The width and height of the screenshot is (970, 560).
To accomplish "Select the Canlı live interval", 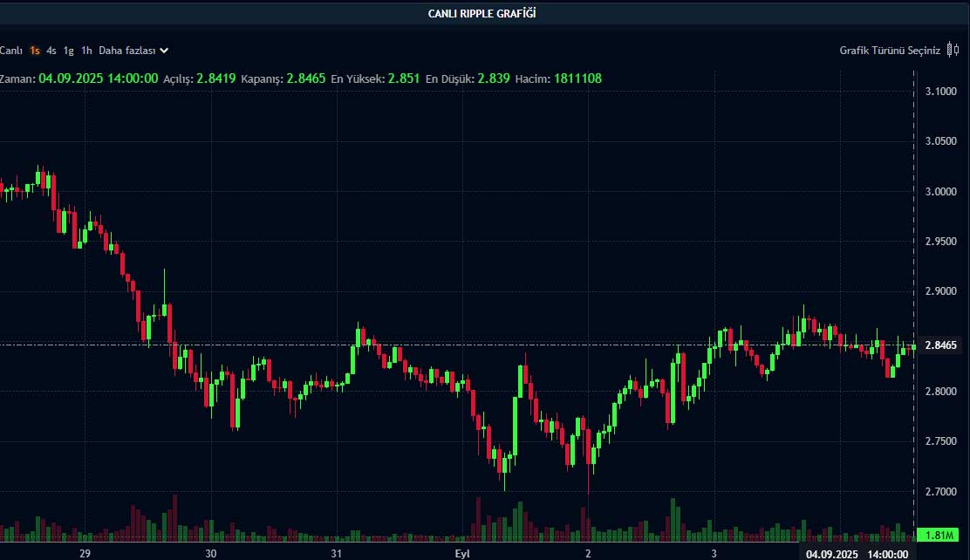I will pos(11,51).
